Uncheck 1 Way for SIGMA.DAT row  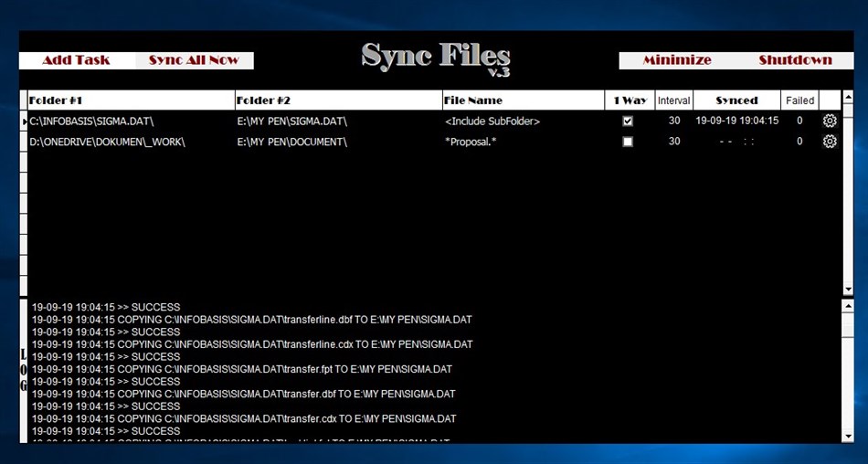point(628,121)
